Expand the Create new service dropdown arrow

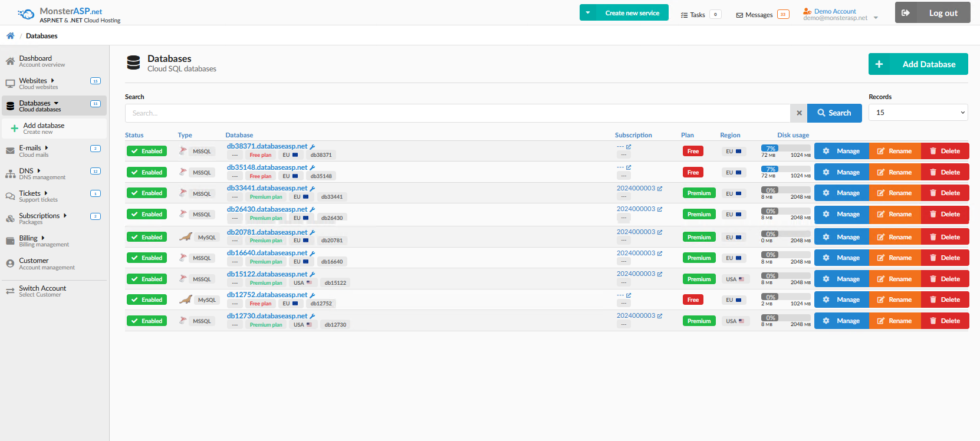(x=588, y=13)
